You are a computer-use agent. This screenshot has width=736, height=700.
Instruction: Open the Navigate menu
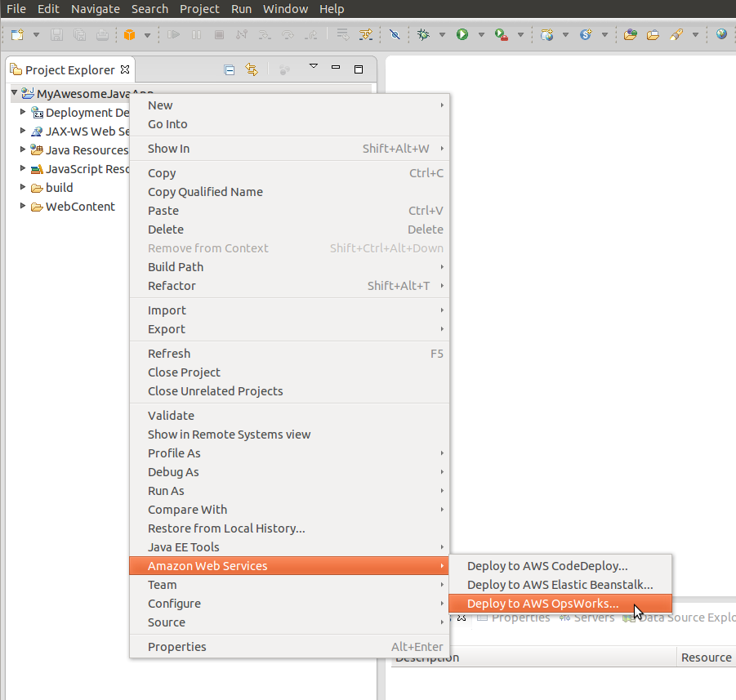point(96,9)
